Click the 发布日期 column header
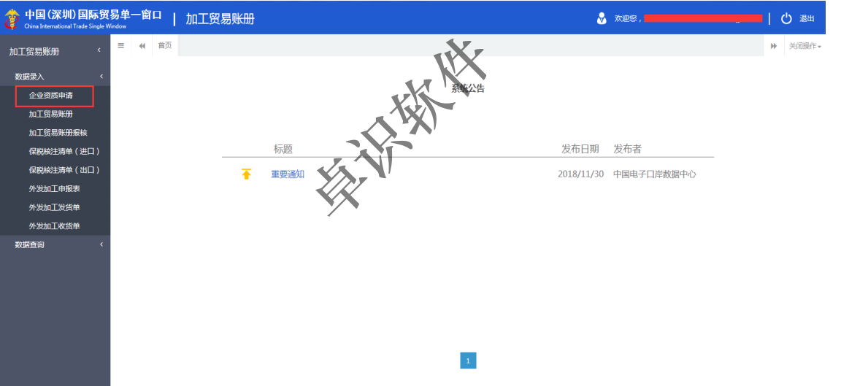The height and width of the screenshot is (386, 868). pos(580,149)
